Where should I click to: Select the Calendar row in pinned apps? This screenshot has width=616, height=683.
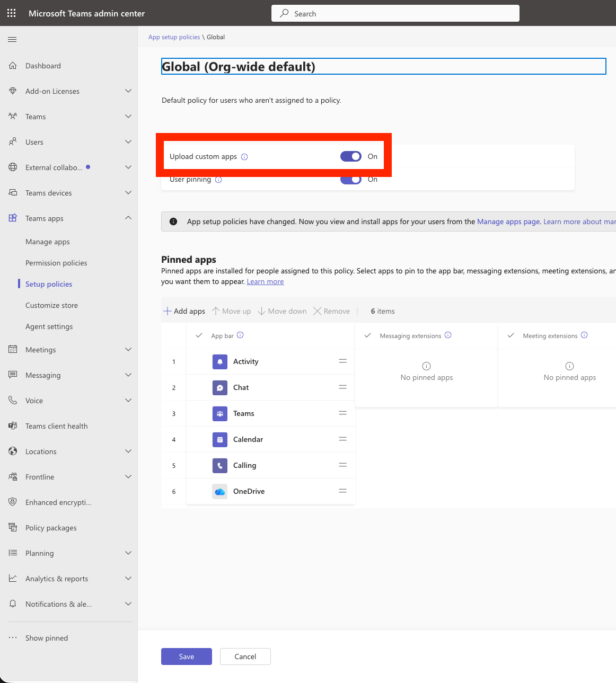coord(258,439)
